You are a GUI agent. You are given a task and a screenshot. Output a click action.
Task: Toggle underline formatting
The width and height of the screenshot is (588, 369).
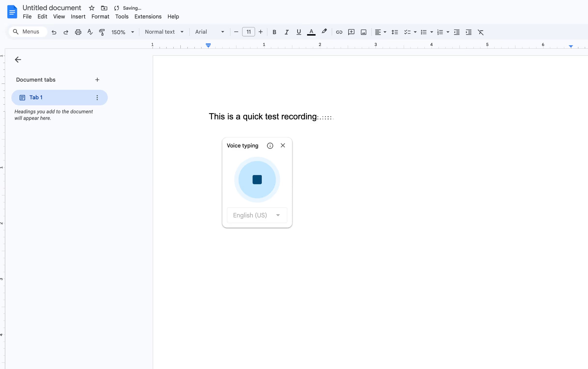(x=299, y=32)
